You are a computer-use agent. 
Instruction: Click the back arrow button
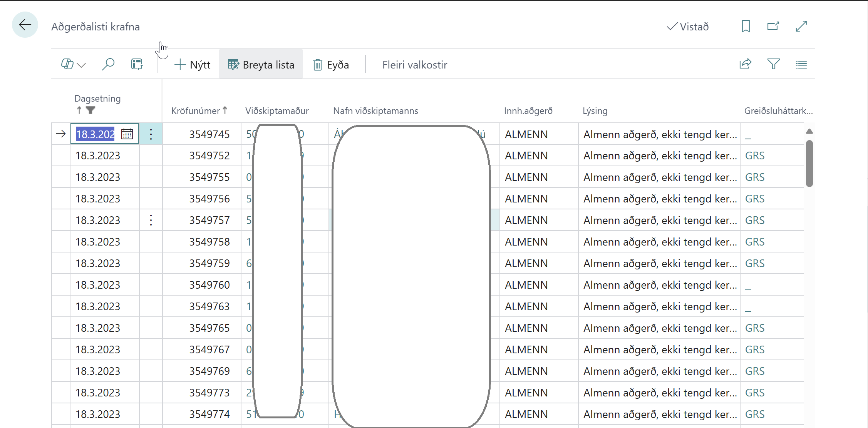(x=25, y=25)
